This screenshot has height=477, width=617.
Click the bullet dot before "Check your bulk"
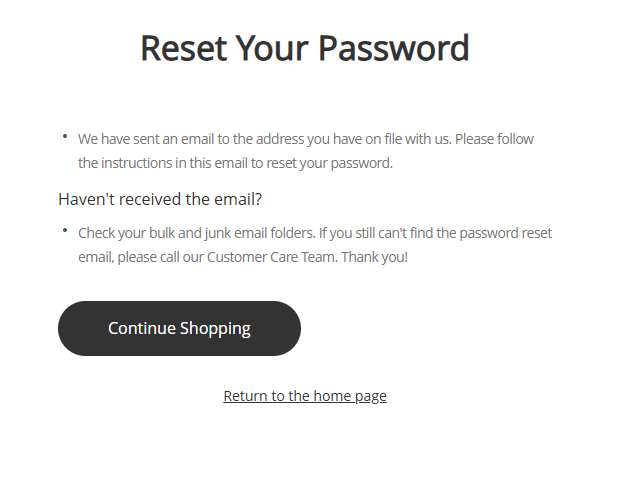click(x=65, y=230)
